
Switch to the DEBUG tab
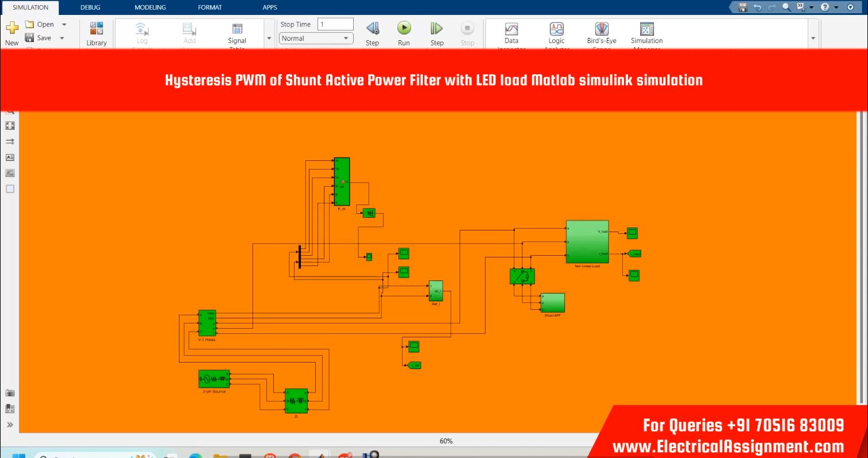click(90, 7)
